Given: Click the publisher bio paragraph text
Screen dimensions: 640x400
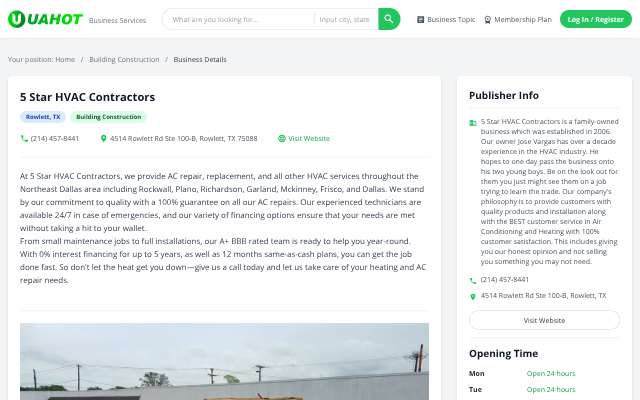Looking at the screenshot, I should pos(549,191).
